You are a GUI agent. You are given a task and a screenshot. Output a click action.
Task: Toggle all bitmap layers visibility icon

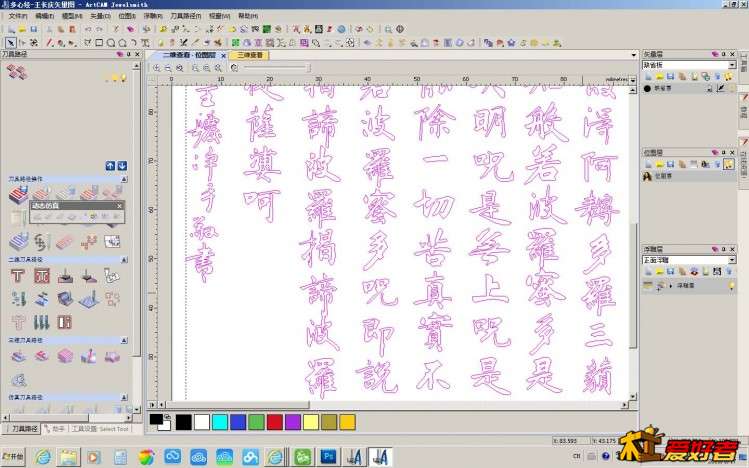pos(728,164)
